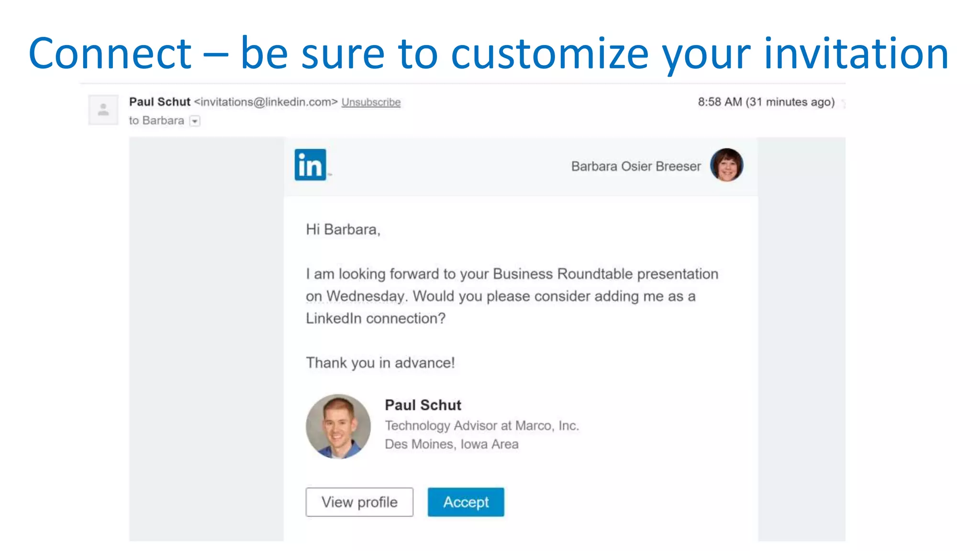Click the Unsubscribe link
The height and width of the screenshot is (551, 980).
point(371,102)
